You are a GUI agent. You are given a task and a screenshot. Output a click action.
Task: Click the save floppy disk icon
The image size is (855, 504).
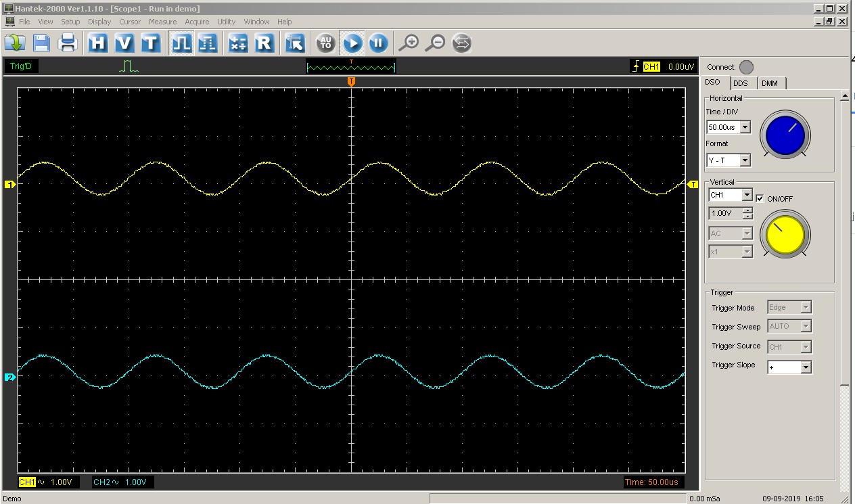tap(41, 43)
